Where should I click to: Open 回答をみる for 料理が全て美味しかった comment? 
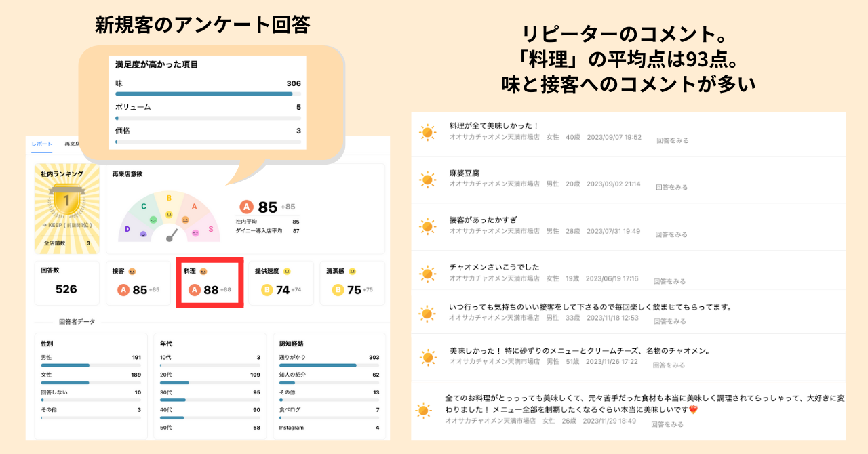[x=672, y=140]
